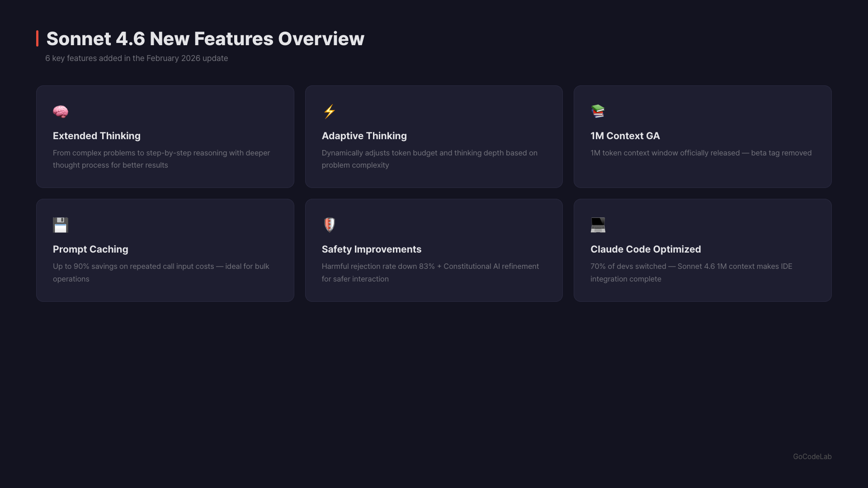The image size is (868, 488).
Task: Click the 70% of devs switched description
Action: [691, 272]
